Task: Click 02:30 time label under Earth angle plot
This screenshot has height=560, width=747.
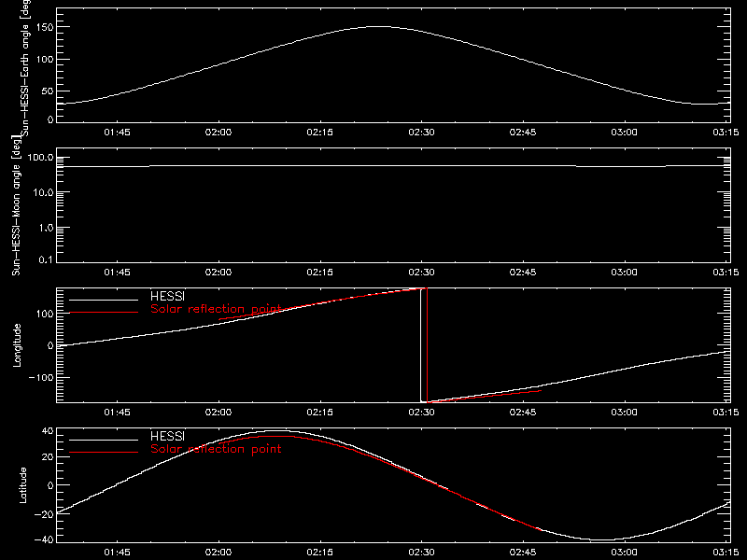Action: click(422, 133)
